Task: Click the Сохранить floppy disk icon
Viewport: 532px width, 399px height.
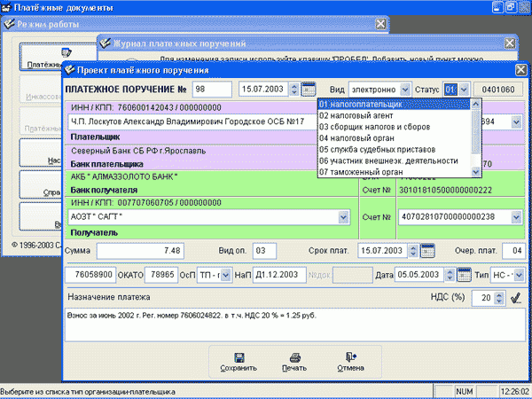Action: 239,357
